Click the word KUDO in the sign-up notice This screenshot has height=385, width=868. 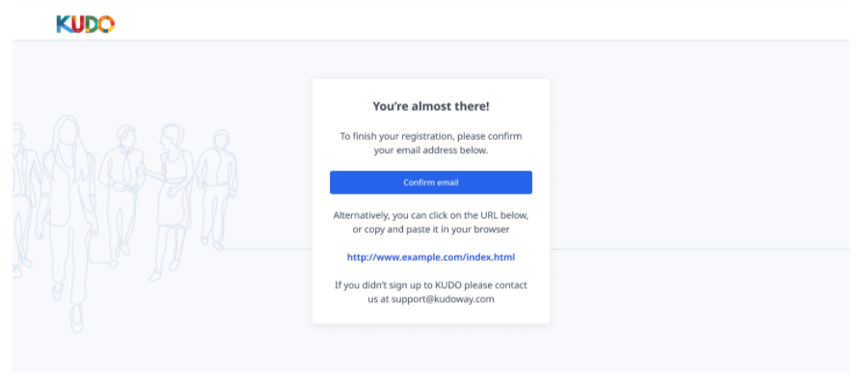tap(448, 286)
